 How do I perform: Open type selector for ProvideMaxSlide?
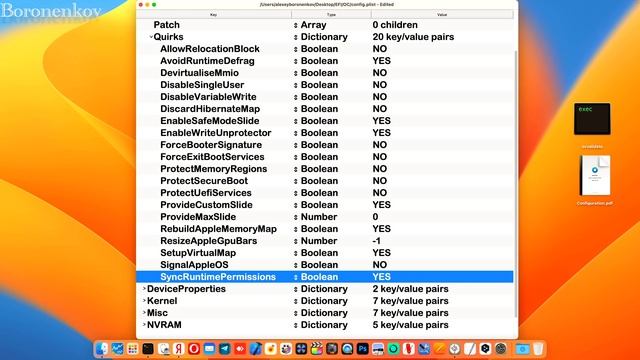pos(296,217)
